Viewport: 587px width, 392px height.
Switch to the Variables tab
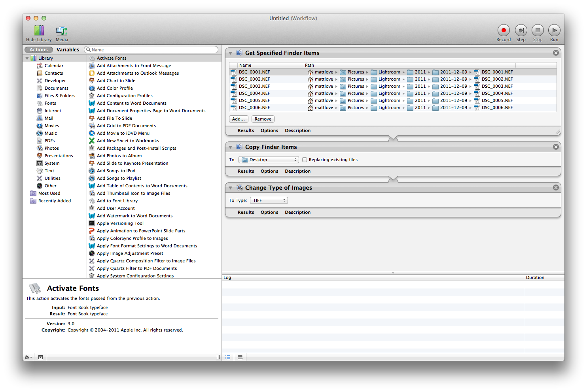tap(68, 50)
